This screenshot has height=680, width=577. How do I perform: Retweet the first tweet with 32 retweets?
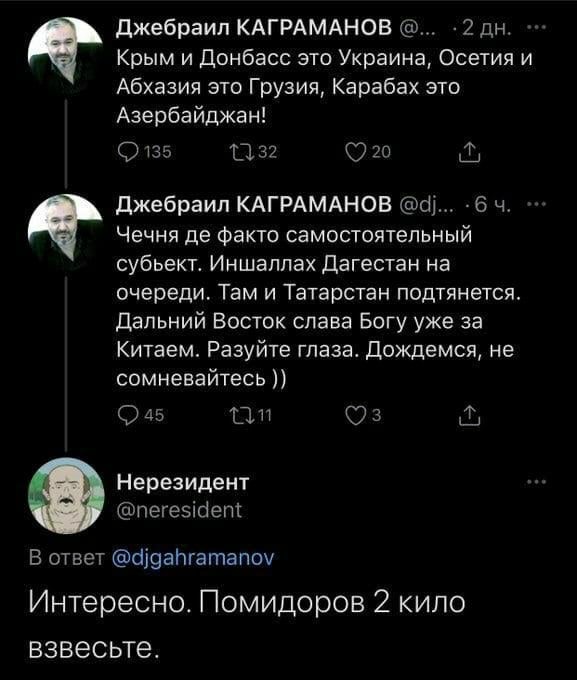click(254, 152)
